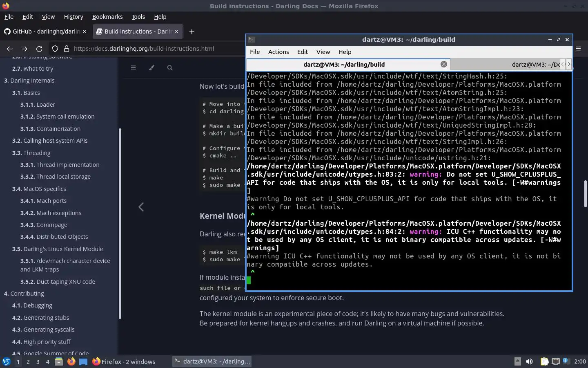The width and height of the screenshot is (588, 368).
Task: Click the terminal window title icon
Action: 252,40
